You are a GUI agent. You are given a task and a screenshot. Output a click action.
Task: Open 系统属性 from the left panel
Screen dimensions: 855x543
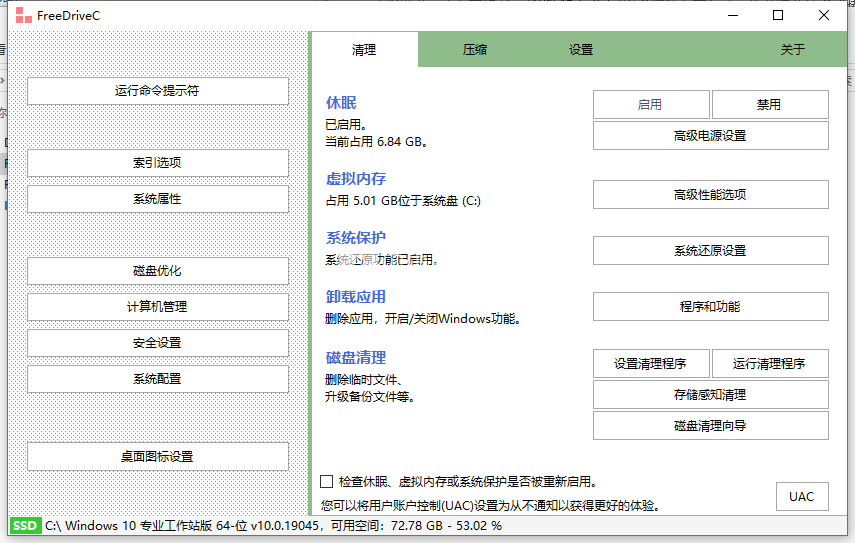[157, 199]
